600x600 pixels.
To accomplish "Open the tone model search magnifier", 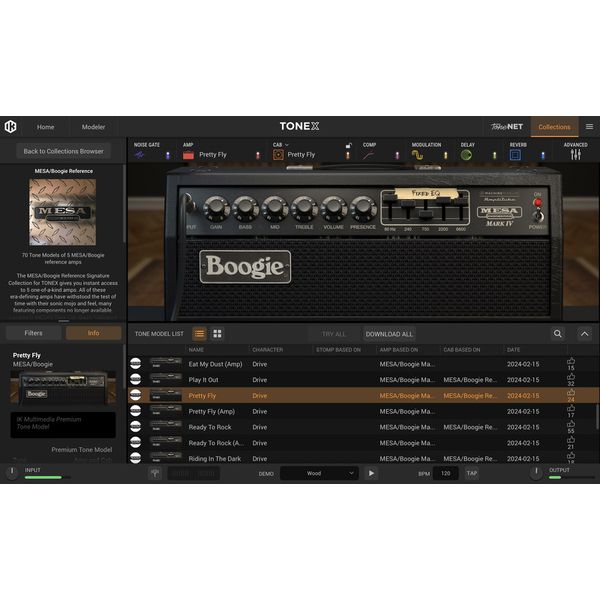I will 558,334.
